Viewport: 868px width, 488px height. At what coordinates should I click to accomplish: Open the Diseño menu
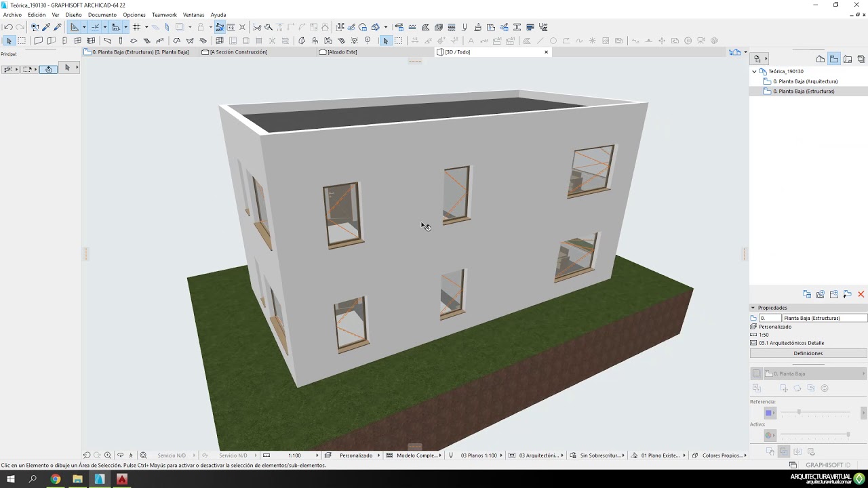pyautogui.click(x=73, y=15)
